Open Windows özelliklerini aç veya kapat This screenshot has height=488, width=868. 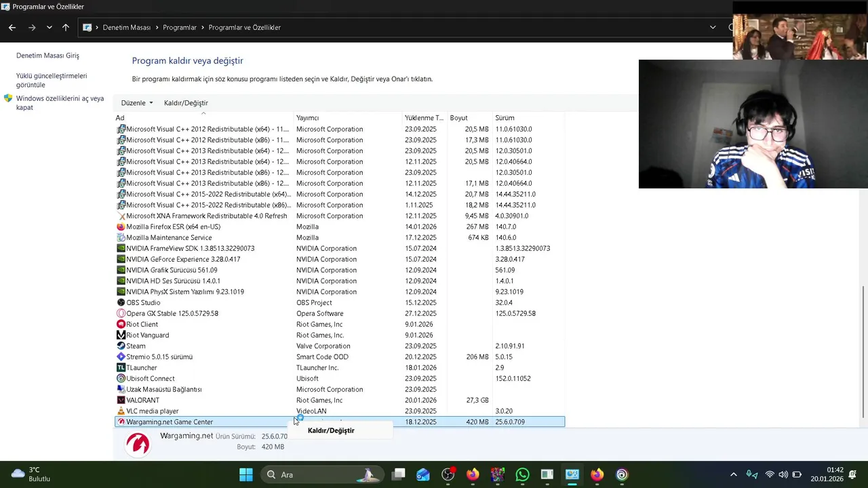60,103
